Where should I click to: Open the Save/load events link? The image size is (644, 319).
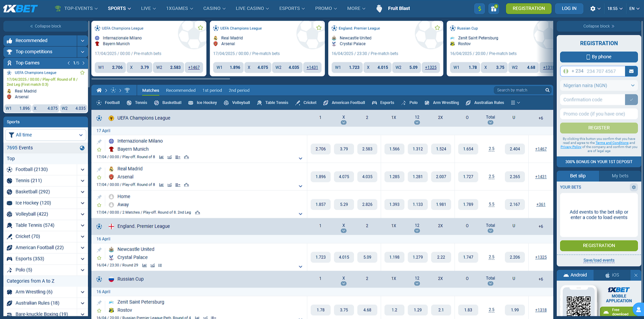tap(598, 260)
